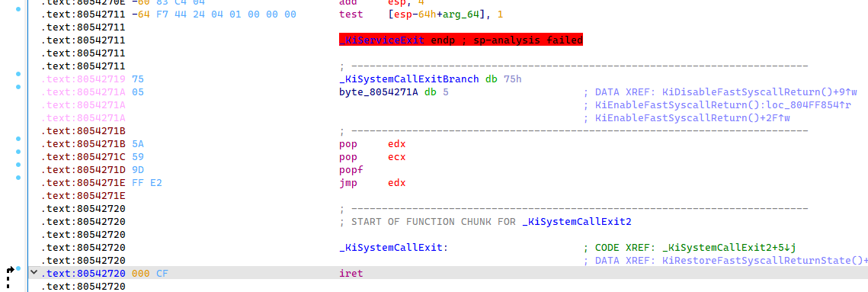The width and height of the screenshot is (868, 292).
Task: Toggle breakpoint dot beside iret line
Action: (18, 268)
